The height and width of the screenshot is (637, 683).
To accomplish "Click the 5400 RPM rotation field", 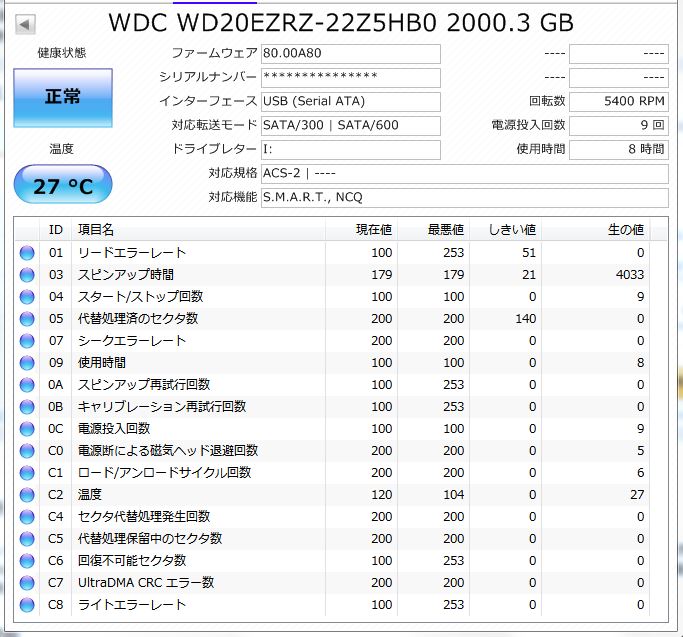I will point(619,102).
